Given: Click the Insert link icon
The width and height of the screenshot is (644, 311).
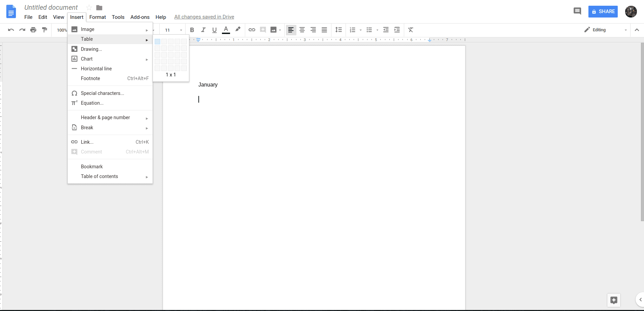Looking at the screenshot, I should click(x=252, y=30).
